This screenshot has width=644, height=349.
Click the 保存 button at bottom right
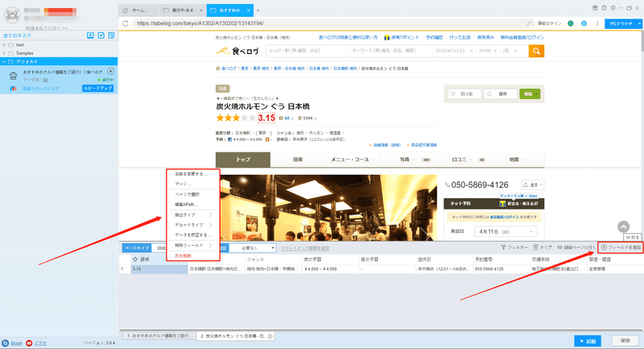click(x=625, y=341)
